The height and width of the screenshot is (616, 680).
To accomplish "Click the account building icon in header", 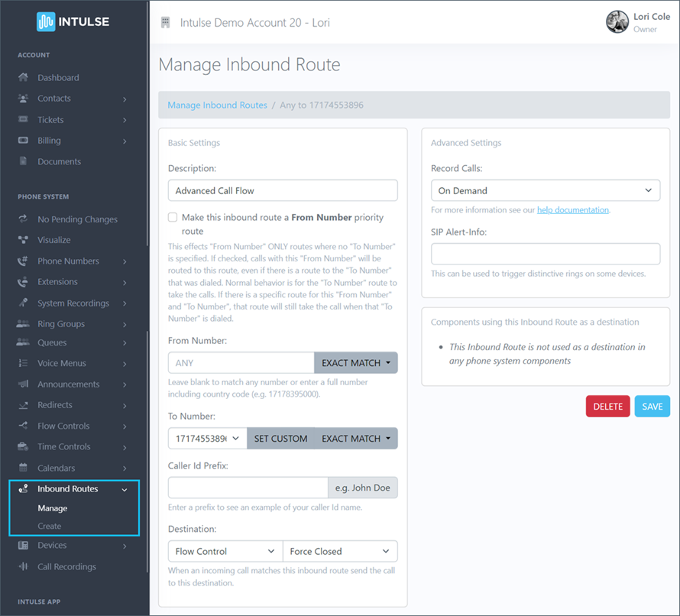I will click(x=165, y=23).
